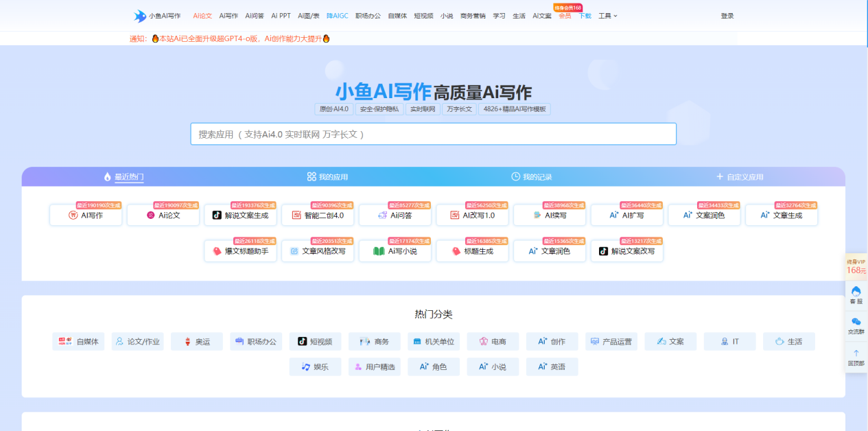Click the 登录 login link
Screen dimensions: 868x431
tap(727, 16)
